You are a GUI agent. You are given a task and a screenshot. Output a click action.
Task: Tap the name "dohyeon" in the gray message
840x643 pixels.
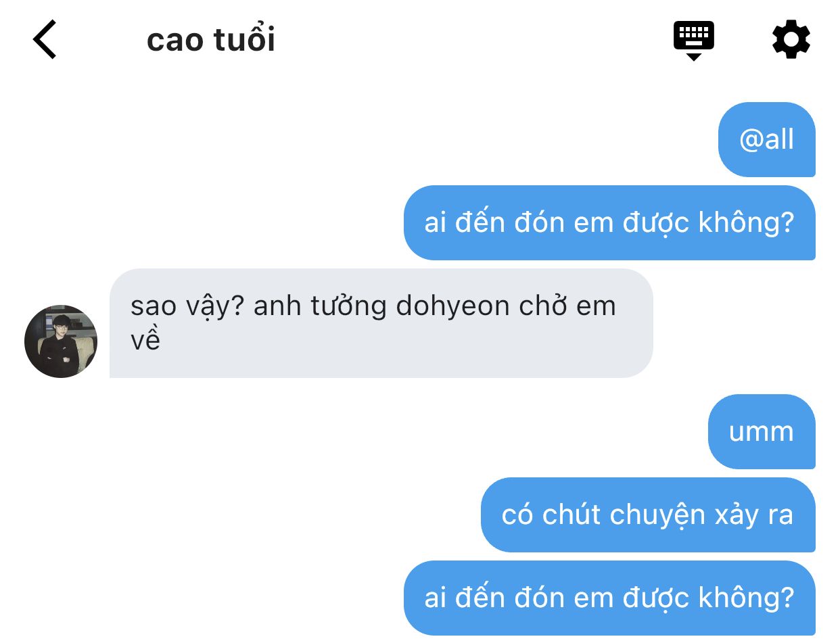[452, 306]
